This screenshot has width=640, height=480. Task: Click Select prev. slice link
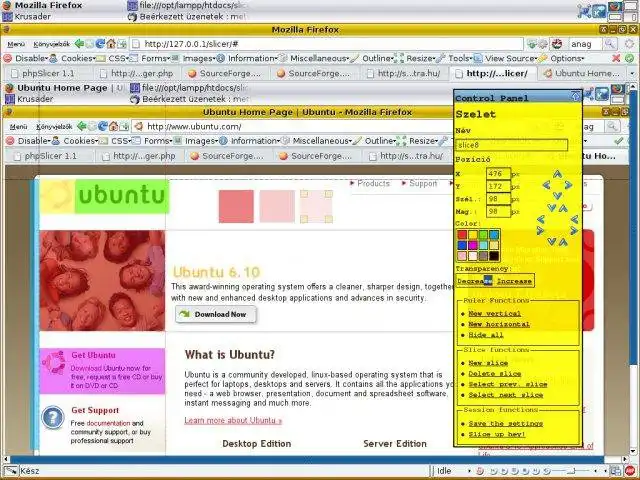[508, 384]
